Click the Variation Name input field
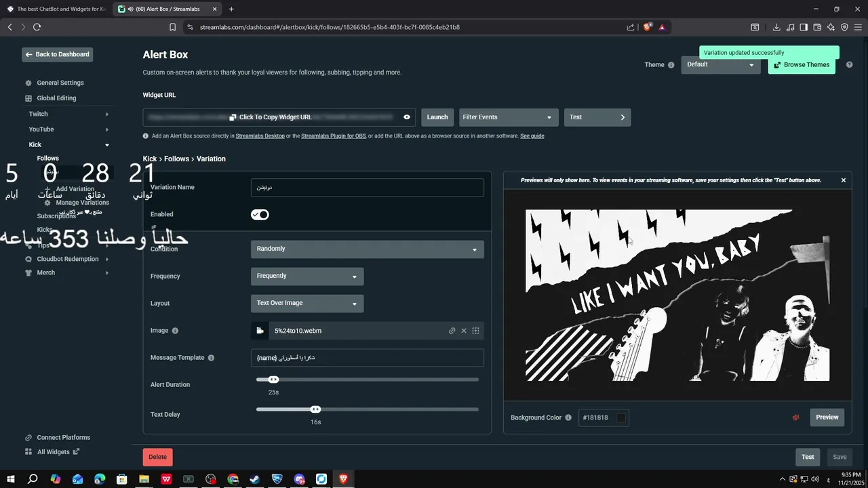 (x=368, y=187)
